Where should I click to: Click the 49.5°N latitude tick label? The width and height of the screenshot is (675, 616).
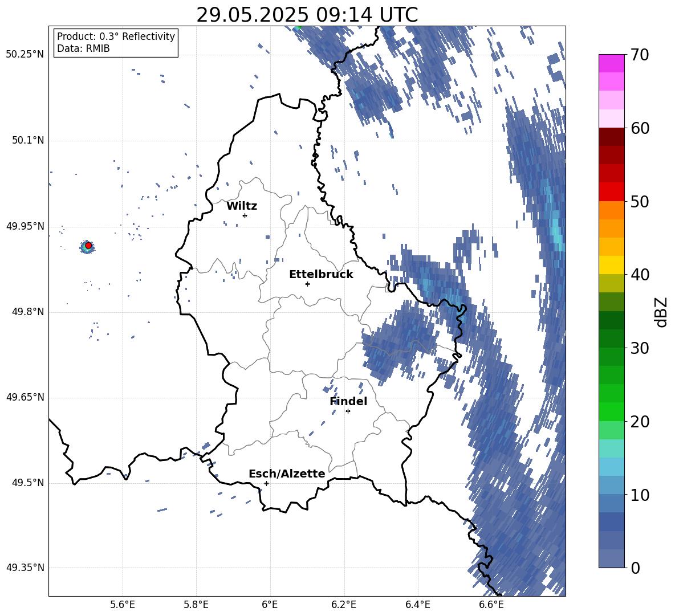[28, 483]
